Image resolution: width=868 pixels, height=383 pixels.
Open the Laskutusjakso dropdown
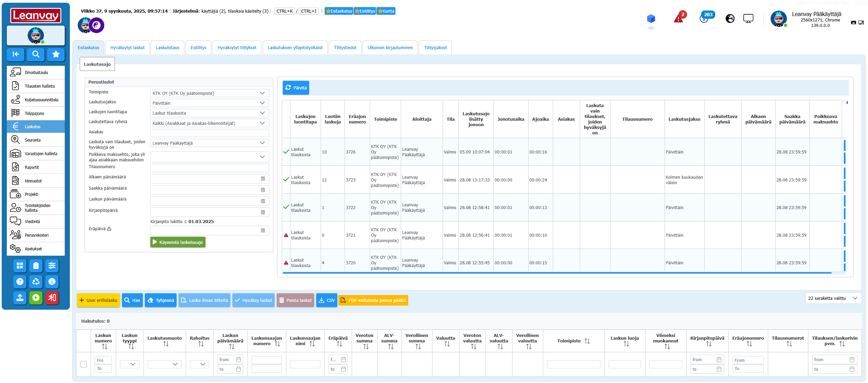coord(209,103)
